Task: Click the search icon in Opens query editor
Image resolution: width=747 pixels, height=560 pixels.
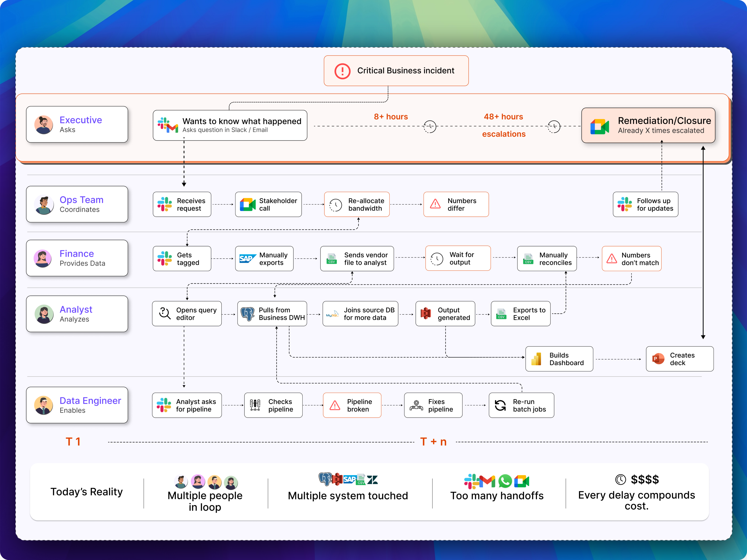Action: (x=165, y=313)
